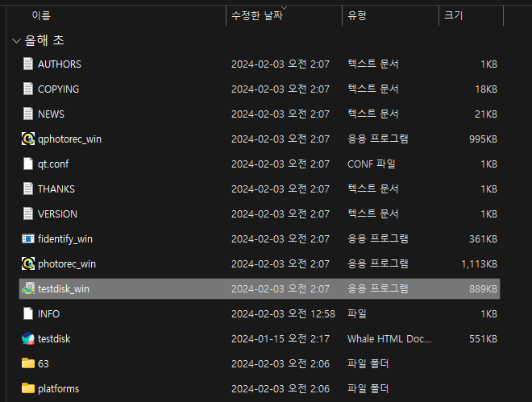
Task: Click the modified date of VERSION
Action: (281, 214)
